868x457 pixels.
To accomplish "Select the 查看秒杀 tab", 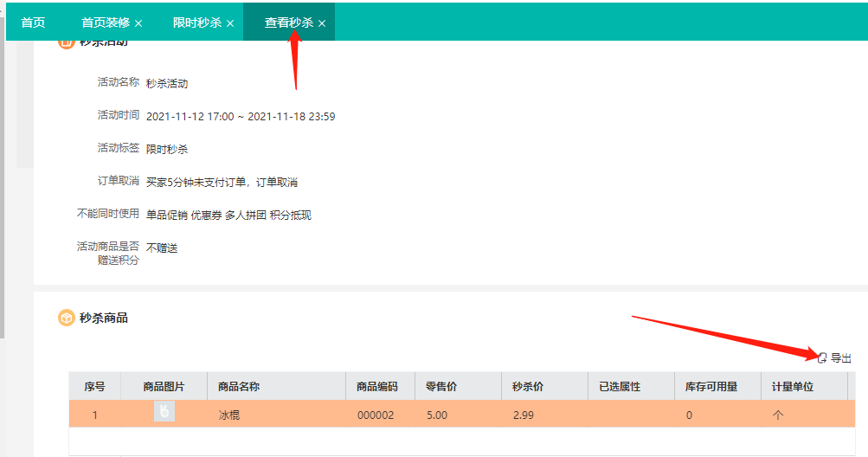I will click(x=288, y=23).
